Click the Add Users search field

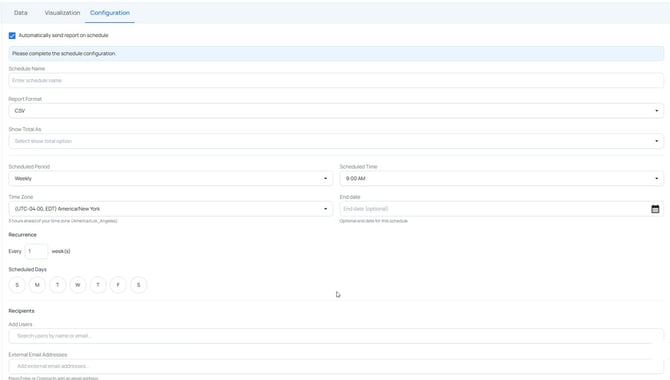(336, 336)
